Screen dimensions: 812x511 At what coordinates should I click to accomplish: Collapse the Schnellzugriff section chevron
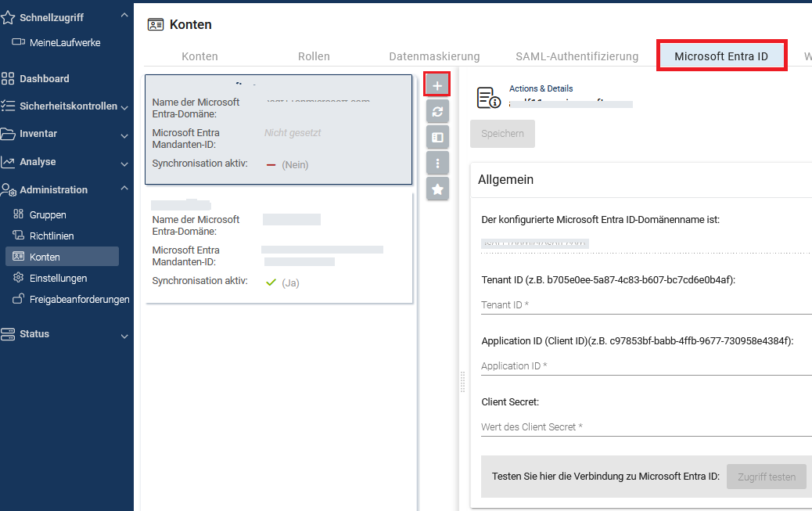click(x=124, y=16)
